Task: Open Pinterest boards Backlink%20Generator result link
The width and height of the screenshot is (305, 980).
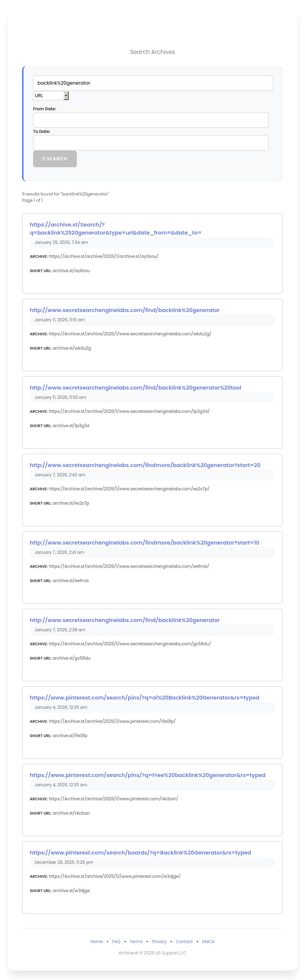Action: tap(140, 853)
